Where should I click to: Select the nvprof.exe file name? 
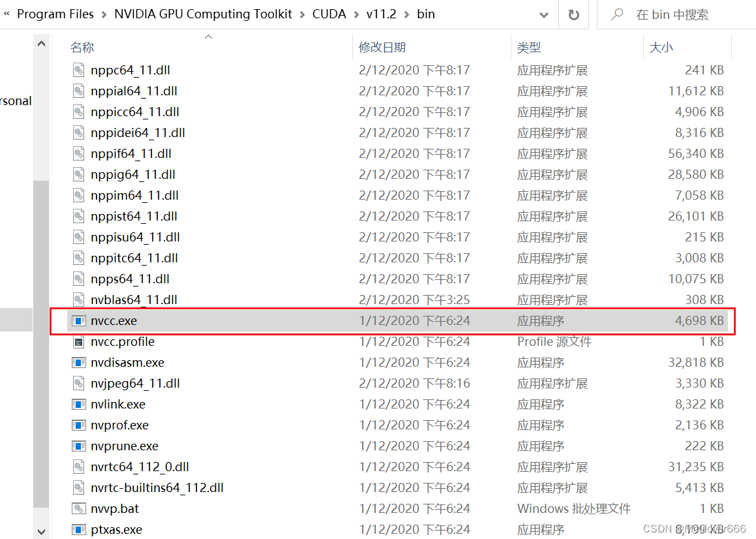pyautogui.click(x=119, y=425)
